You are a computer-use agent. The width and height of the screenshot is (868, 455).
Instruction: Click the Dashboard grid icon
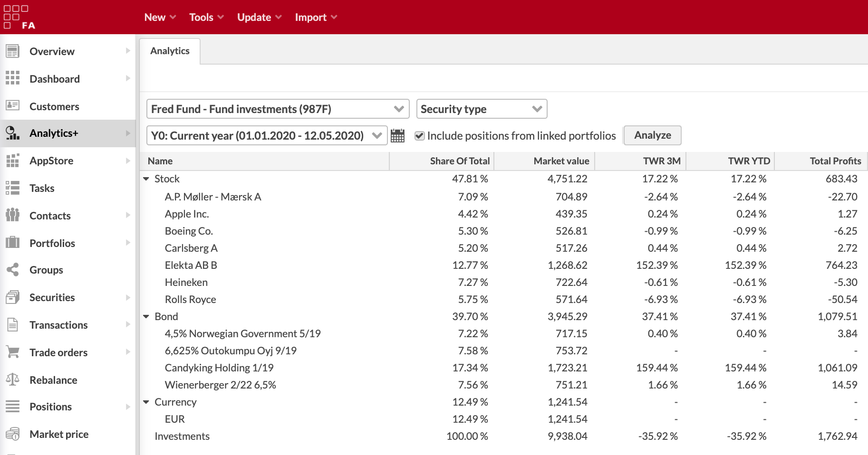pyautogui.click(x=13, y=78)
